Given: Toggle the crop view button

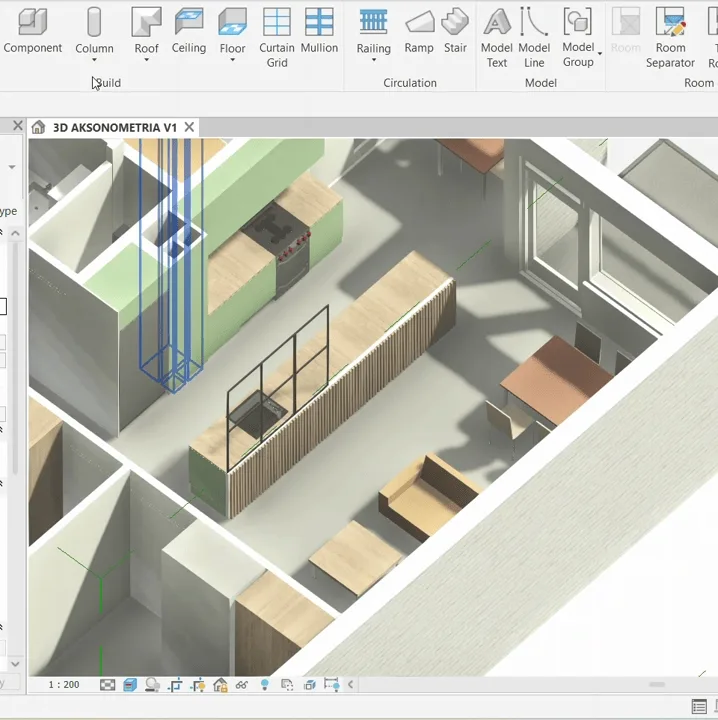Looking at the screenshot, I should (x=176, y=685).
